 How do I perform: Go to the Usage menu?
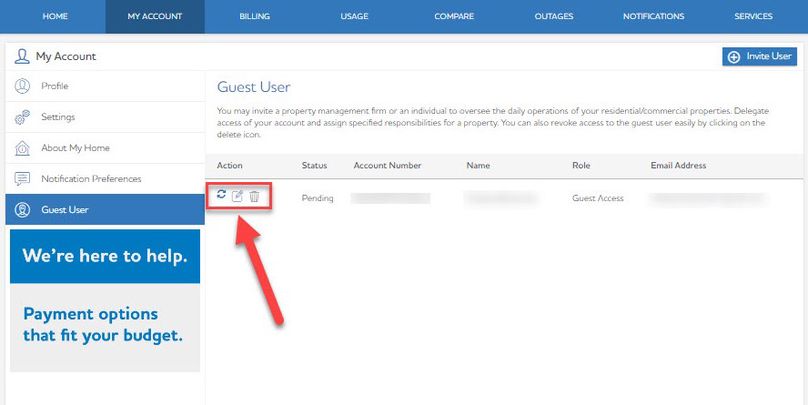coord(354,17)
